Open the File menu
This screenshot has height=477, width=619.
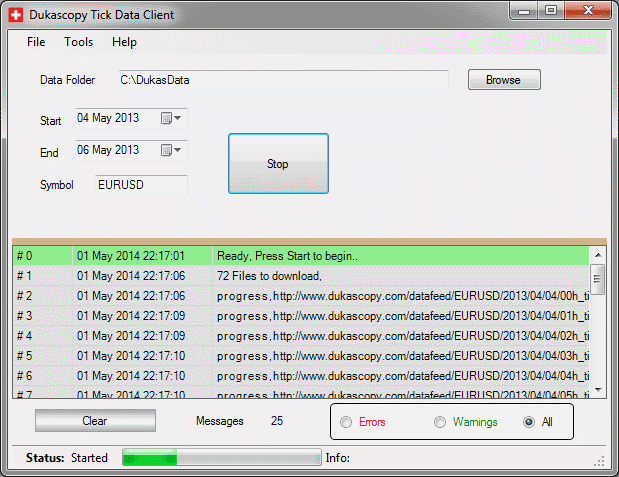click(36, 42)
